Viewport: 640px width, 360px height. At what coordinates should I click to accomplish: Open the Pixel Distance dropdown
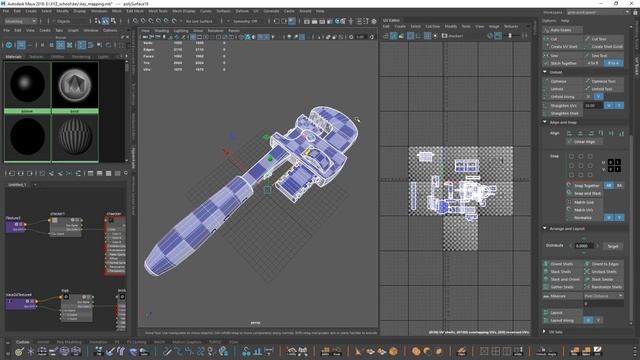click(x=604, y=296)
